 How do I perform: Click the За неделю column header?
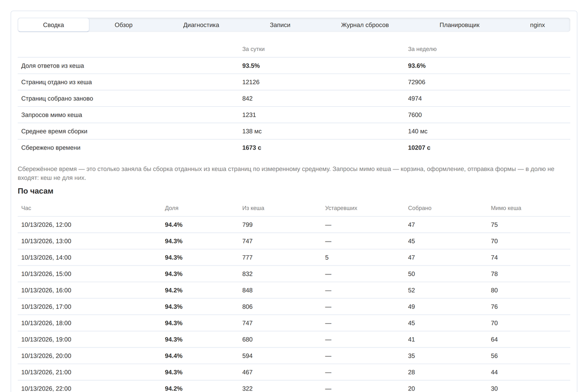coord(422,49)
